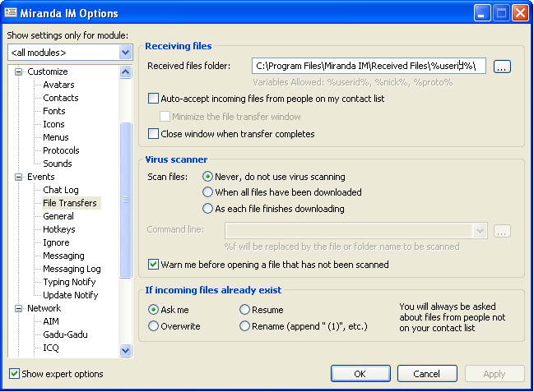
Task: Select Icons in the options tree
Action: pyautogui.click(x=53, y=124)
